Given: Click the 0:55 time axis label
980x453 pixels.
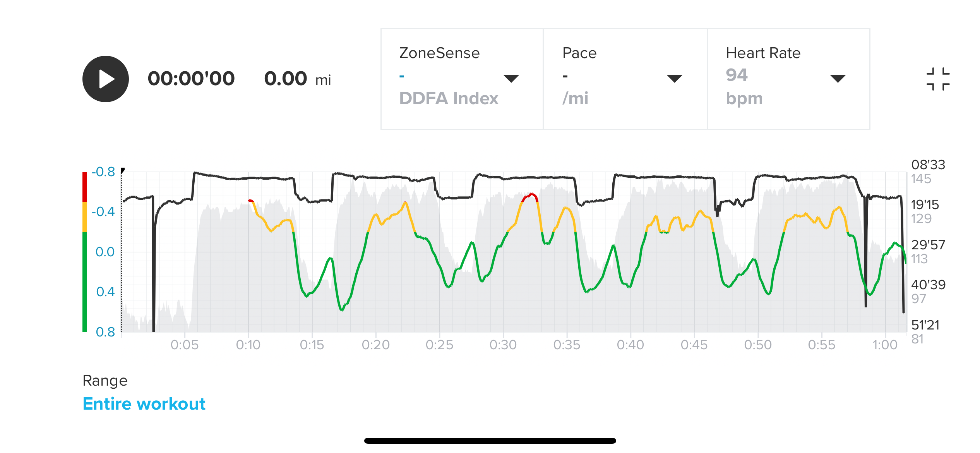Looking at the screenshot, I should [x=821, y=345].
